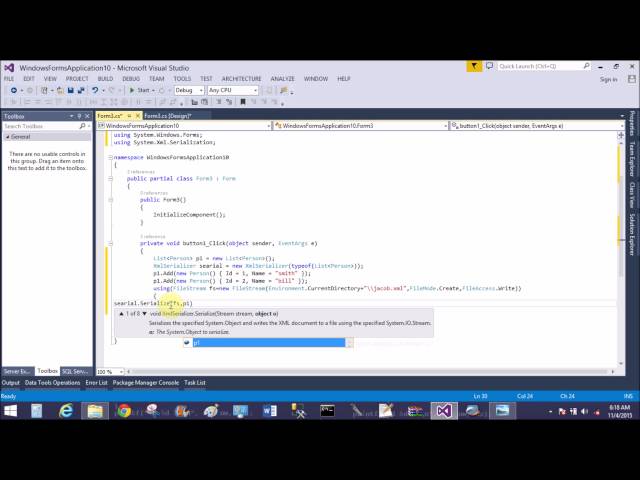Close the Form3.cs editor tab

[x=138, y=116]
